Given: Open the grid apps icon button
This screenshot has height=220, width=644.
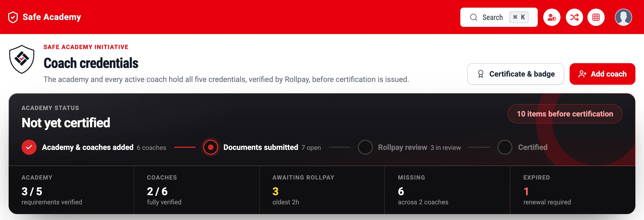Looking at the screenshot, I should [596, 17].
